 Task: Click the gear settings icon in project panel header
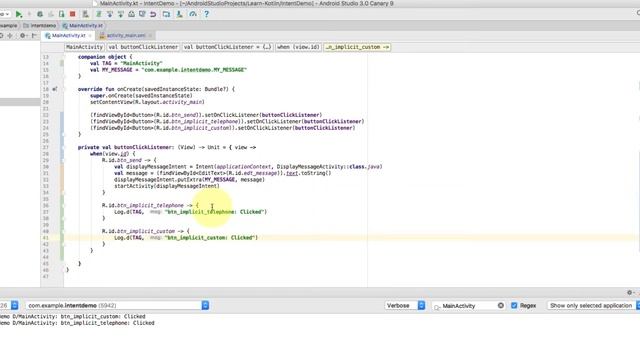point(23,36)
